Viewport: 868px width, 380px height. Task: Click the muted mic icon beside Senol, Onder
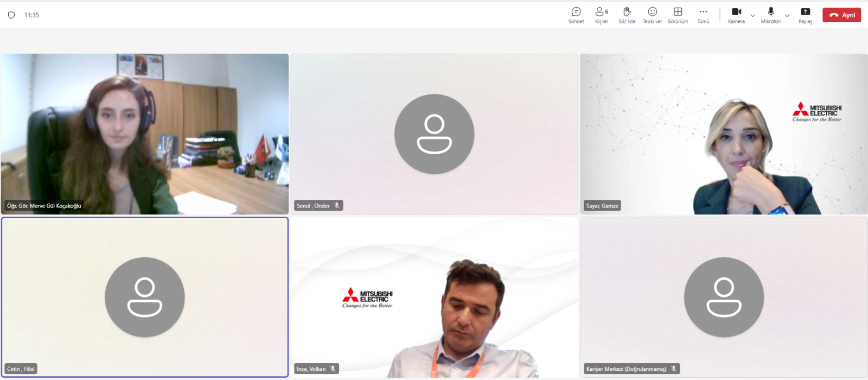337,206
